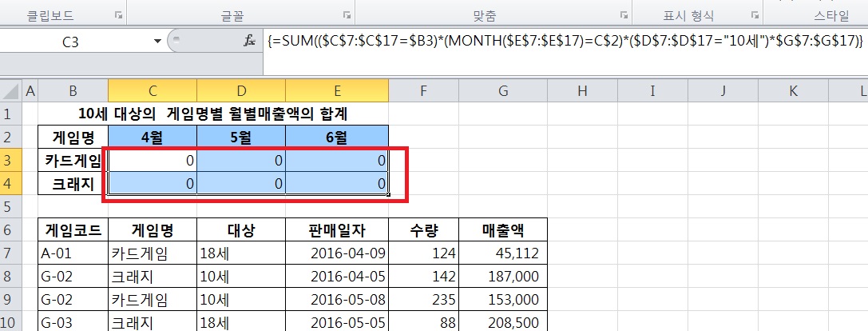Click the game code cell A-01
This screenshot has height=331, width=868.
[73, 253]
